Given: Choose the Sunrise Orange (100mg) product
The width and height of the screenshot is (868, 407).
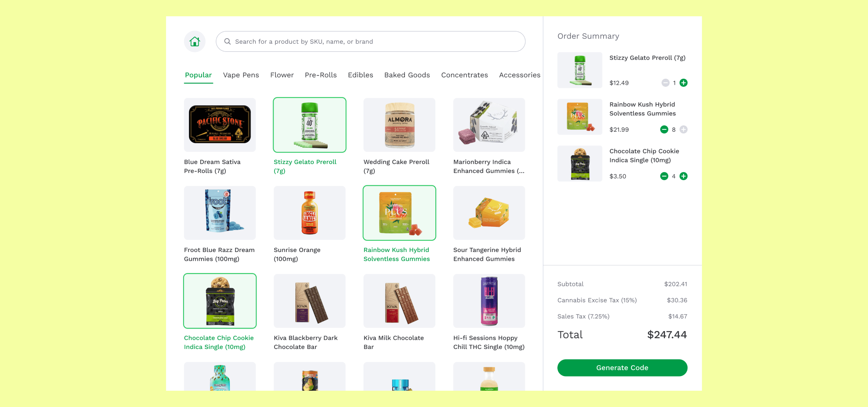Looking at the screenshot, I should click(310, 225).
